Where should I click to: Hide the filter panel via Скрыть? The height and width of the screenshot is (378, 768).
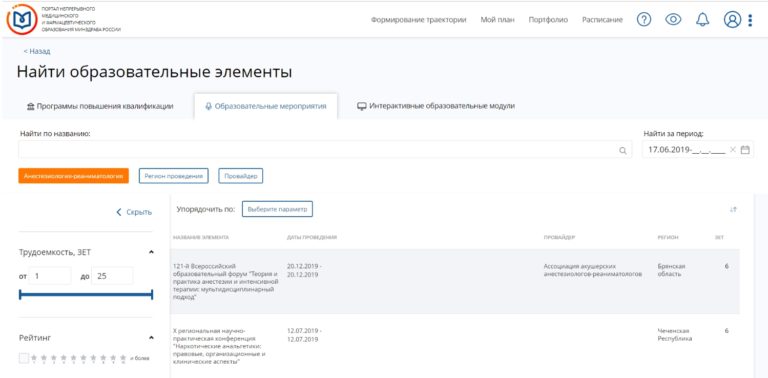point(134,212)
